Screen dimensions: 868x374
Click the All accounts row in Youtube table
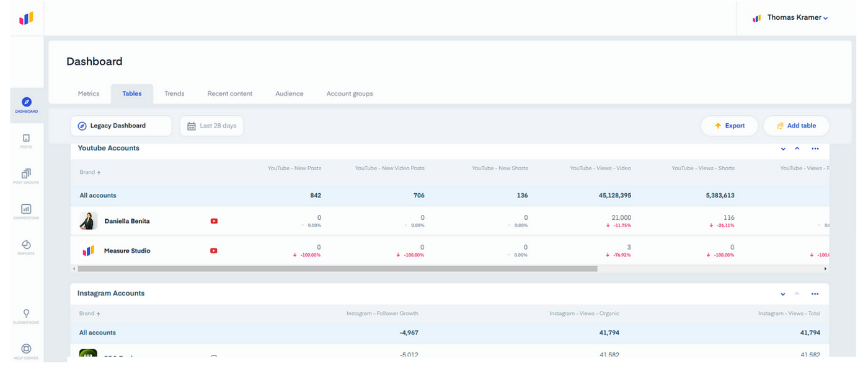(449, 196)
